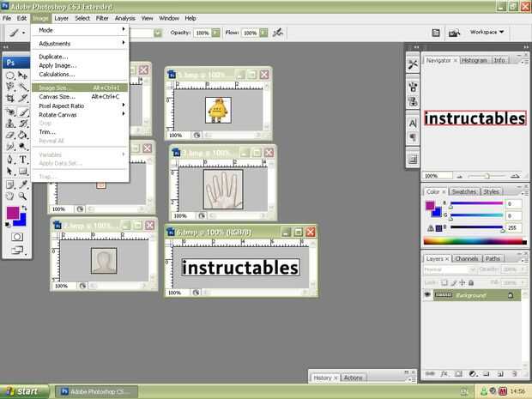Select the Hand tool
Screen dimensions: 532x399
(10, 196)
